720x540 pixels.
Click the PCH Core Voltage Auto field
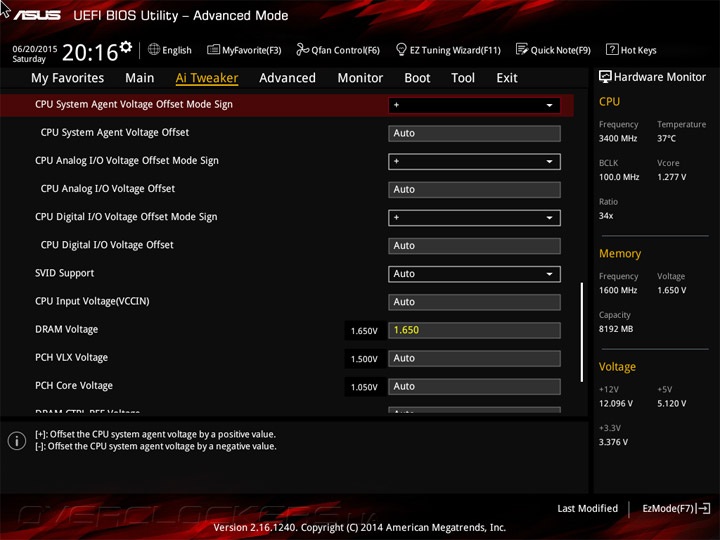(x=474, y=387)
